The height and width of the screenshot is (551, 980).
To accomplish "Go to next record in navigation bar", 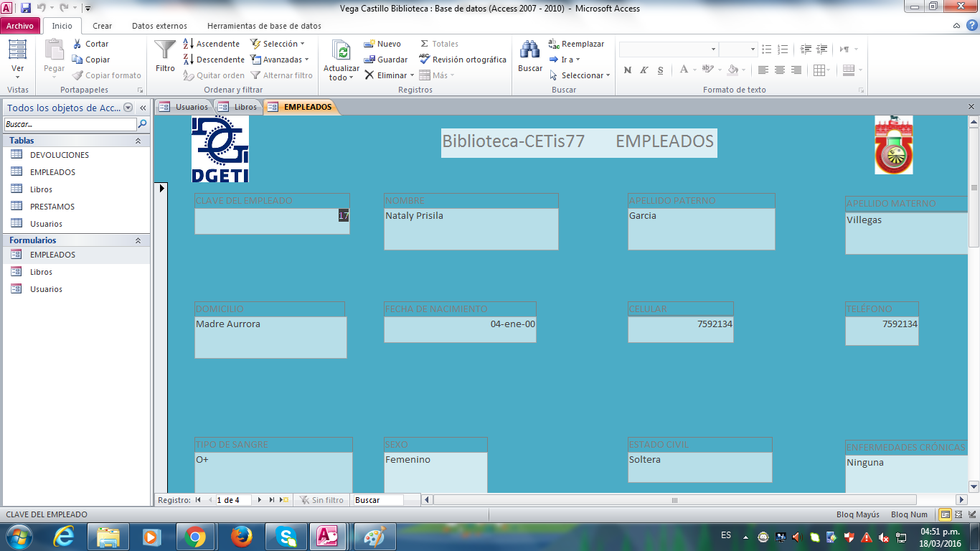I will coord(260,500).
